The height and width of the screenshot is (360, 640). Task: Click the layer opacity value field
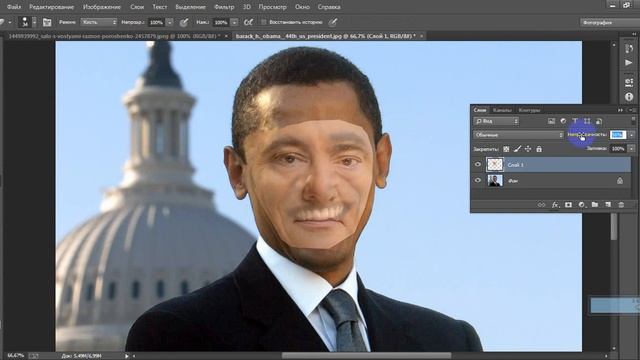pyautogui.click(x=618, y=135)
